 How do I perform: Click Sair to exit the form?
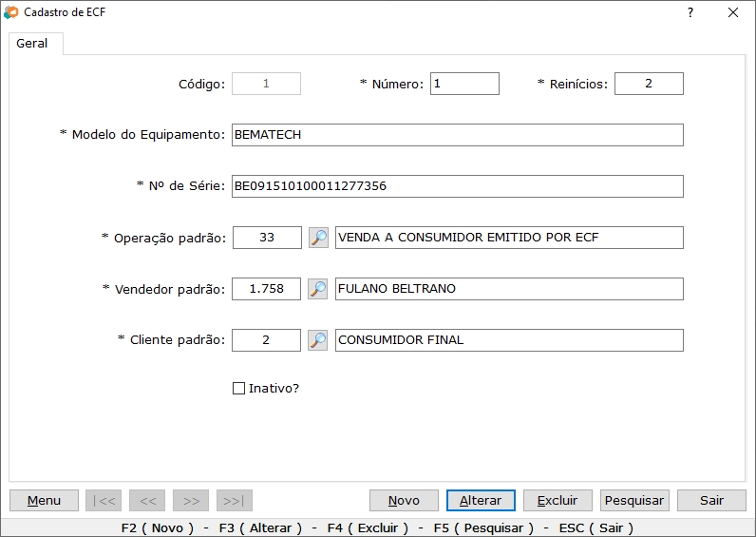[711, 501]
